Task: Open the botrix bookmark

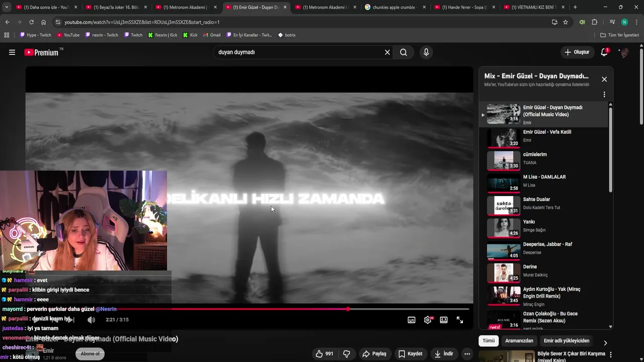Action: [287, 35]
